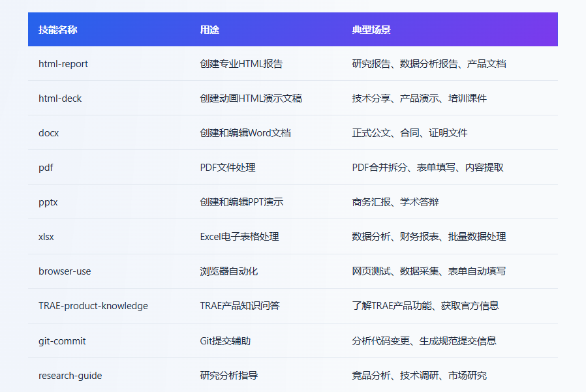
Task: Click PDF合并拆分、表单填写、内容提取 cell
Action: pos(428,168)
